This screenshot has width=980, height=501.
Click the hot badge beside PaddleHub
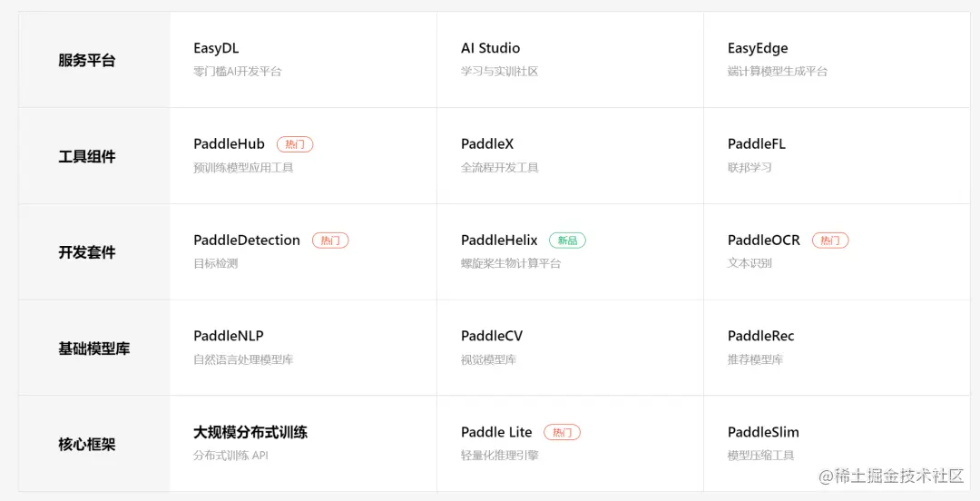[295, 144]
